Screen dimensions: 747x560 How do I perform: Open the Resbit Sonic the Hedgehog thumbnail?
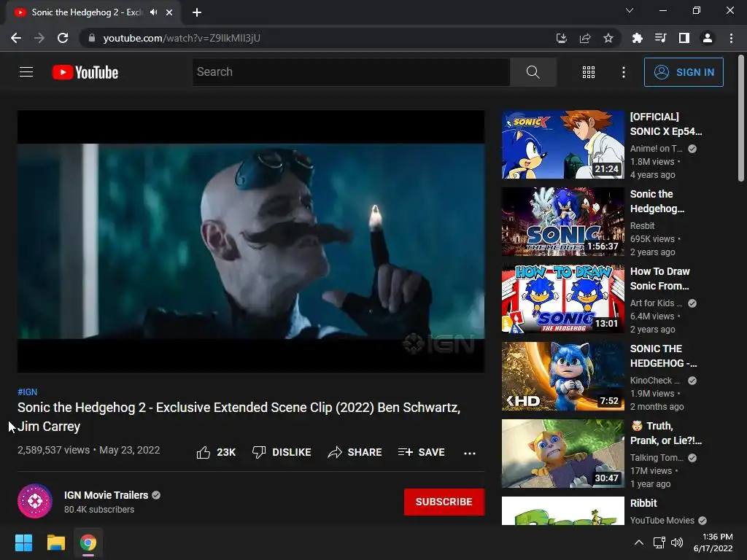[563, 222]
